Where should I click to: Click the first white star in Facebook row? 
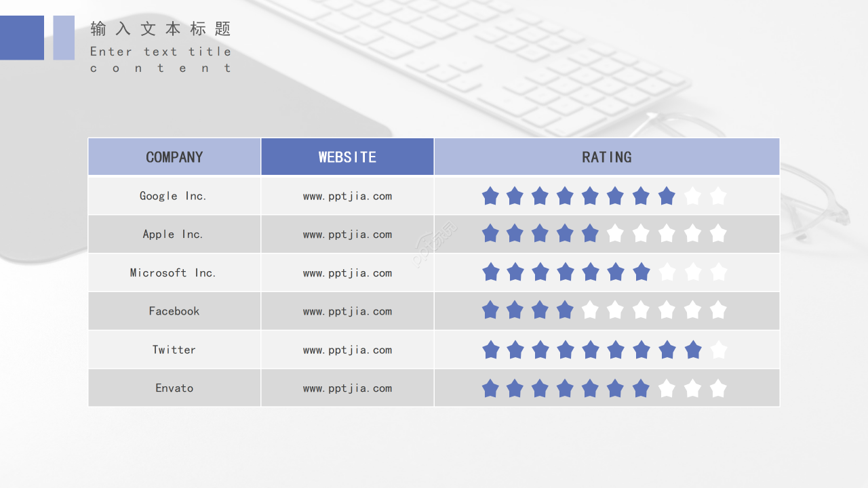point(590,310)
